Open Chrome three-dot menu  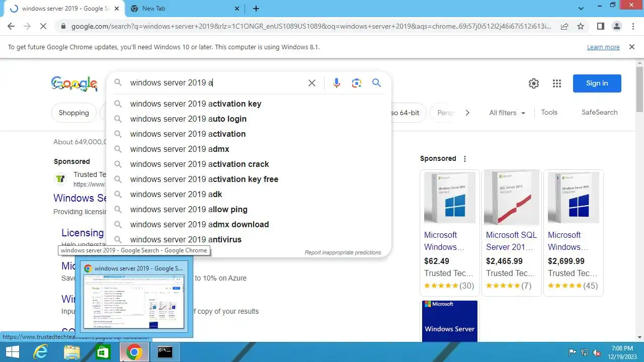pos(632,26)
